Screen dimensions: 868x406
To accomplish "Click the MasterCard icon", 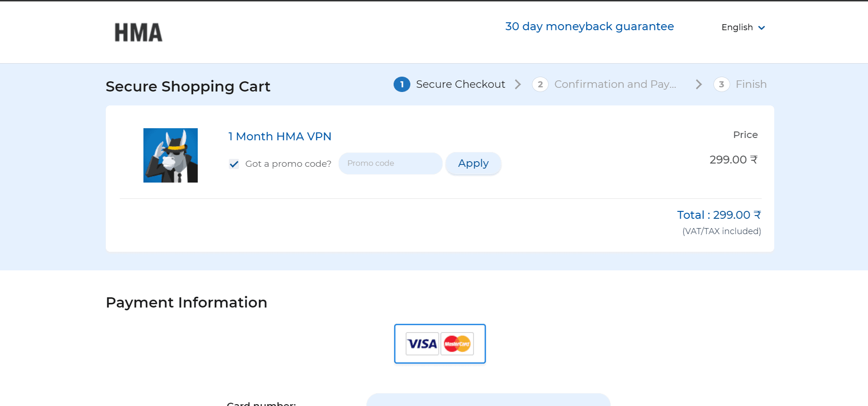I will [x=457, y=344].
